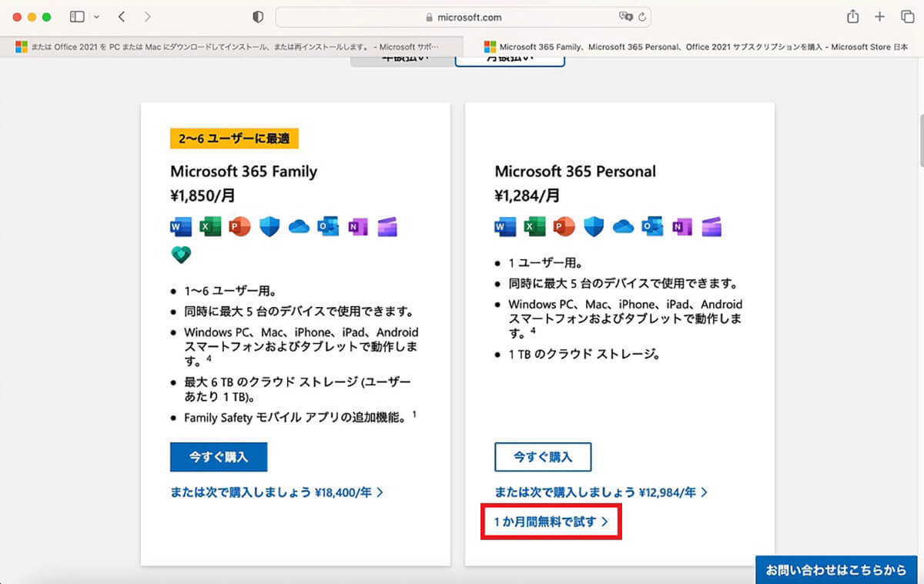Go forward with the forward arrow

click(x=147, y=16)
